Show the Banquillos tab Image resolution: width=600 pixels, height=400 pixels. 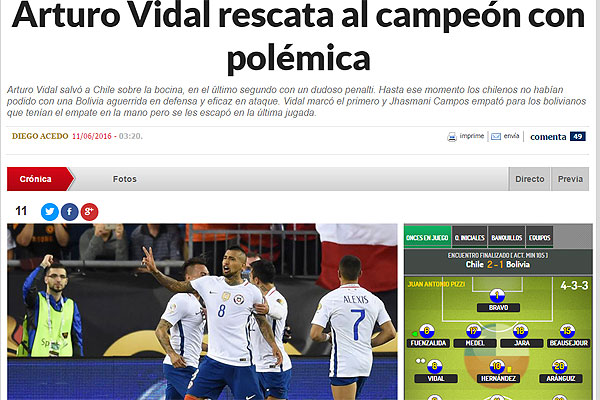tap(507, 237)
